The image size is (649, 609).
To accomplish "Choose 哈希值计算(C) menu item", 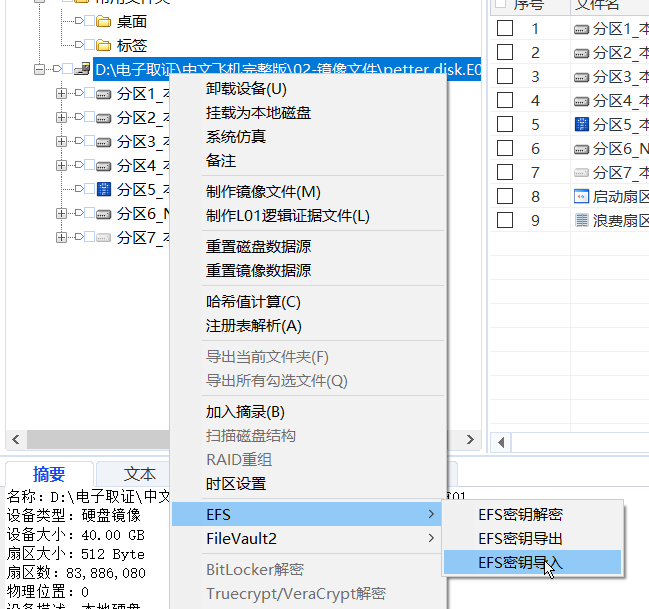I will pyautogui.click(x=309, y=302).
